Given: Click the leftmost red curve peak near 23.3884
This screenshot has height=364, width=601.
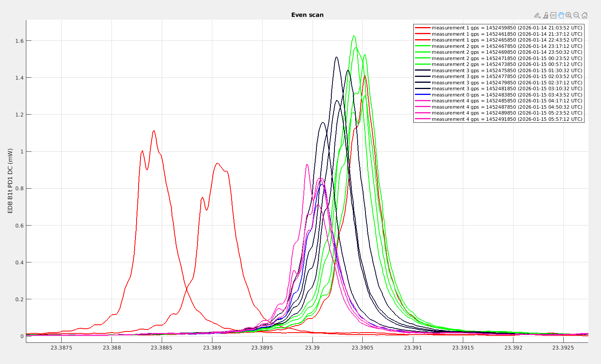Looking at the screenshot, I should click(153, 131).
